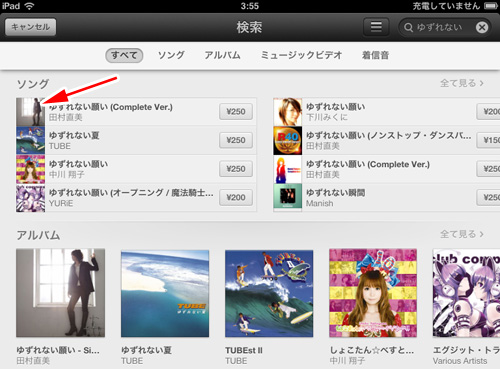Tap the battery status icon
The height and width of the screenshot is (369, 500).
tap(491, 6)
